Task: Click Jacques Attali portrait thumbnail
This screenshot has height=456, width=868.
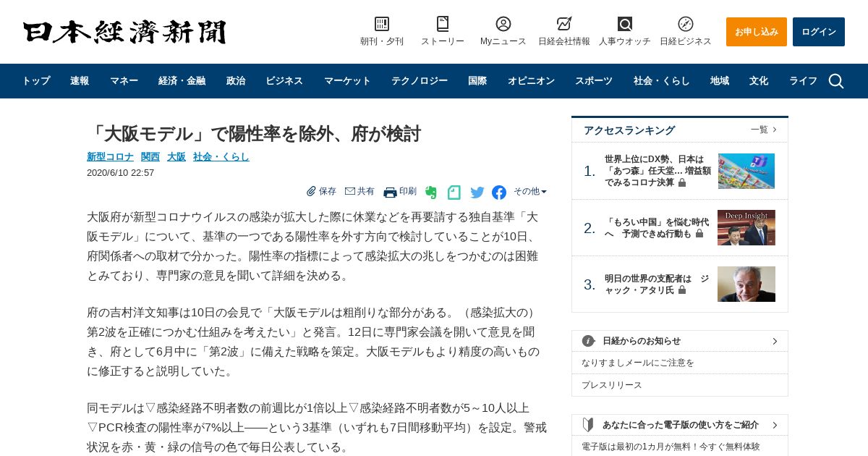Action: tap(746, 284)
